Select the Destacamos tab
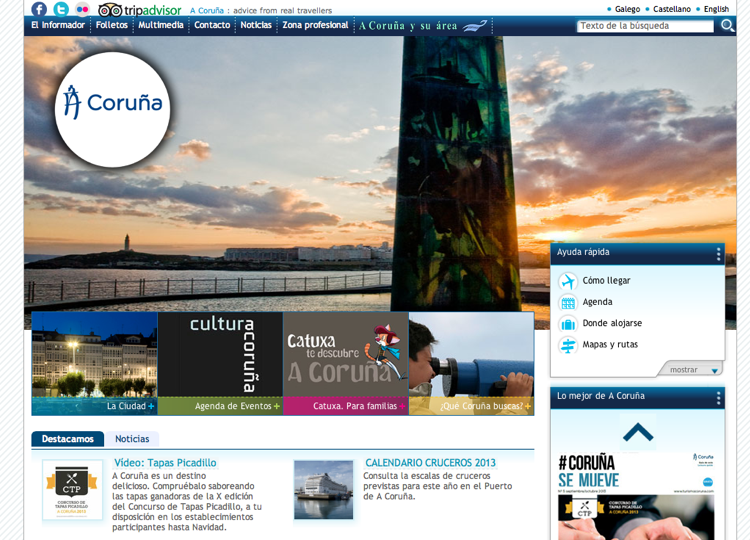 (67, 439)
